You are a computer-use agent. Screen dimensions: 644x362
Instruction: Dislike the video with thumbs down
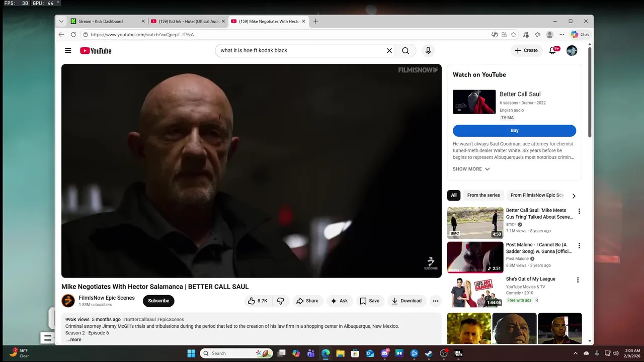coord(281,301)
